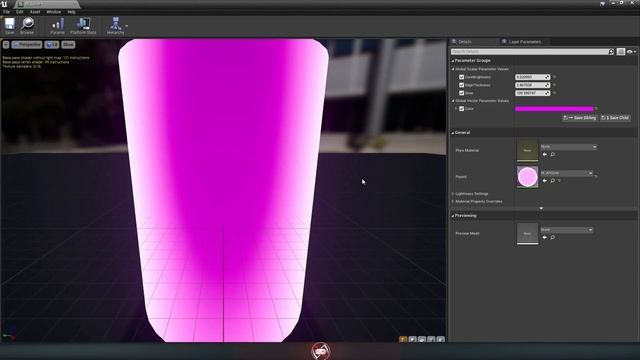This screenshot has width=640, height=360.
Task: Expand the Color vector parameter row
Action: pos(456,109)
